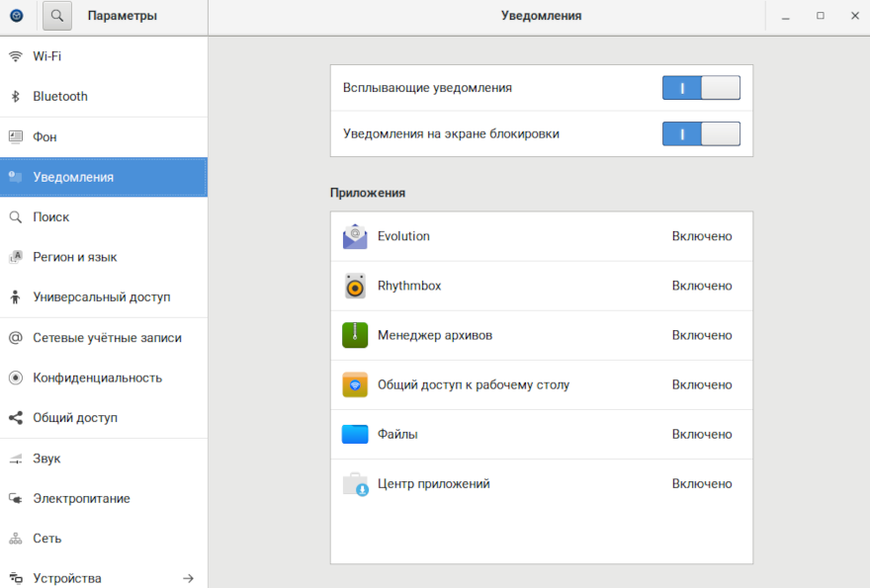
Task: Go to Звук settings
Action: point(47,459)
